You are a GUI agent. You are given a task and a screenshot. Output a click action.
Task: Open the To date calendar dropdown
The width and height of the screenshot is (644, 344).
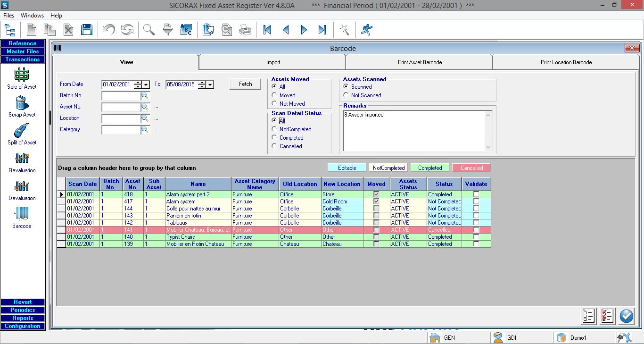coord(210,84)
